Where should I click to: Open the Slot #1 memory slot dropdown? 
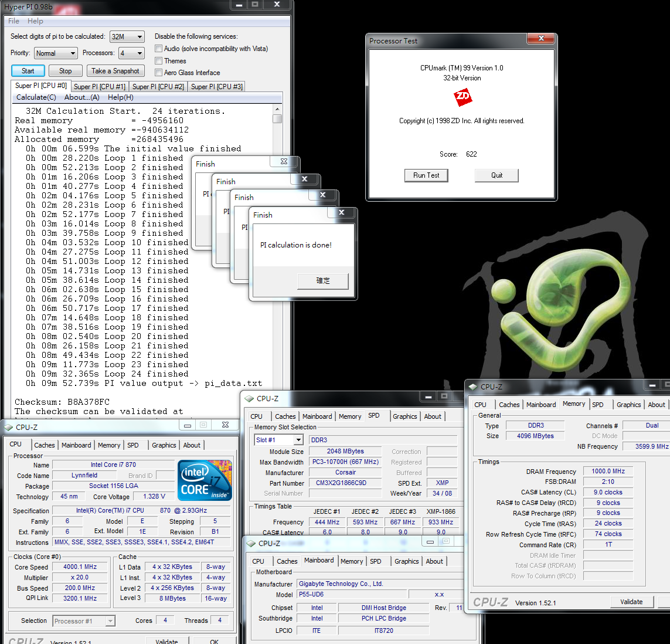tap(298, 440)
